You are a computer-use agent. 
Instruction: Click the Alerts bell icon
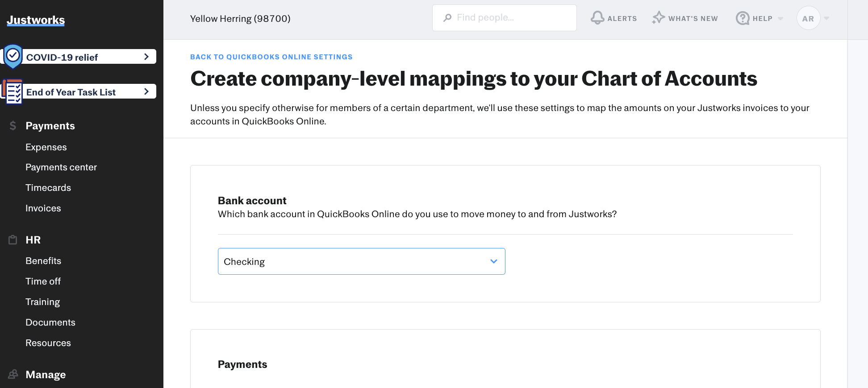tap(597, 18)
